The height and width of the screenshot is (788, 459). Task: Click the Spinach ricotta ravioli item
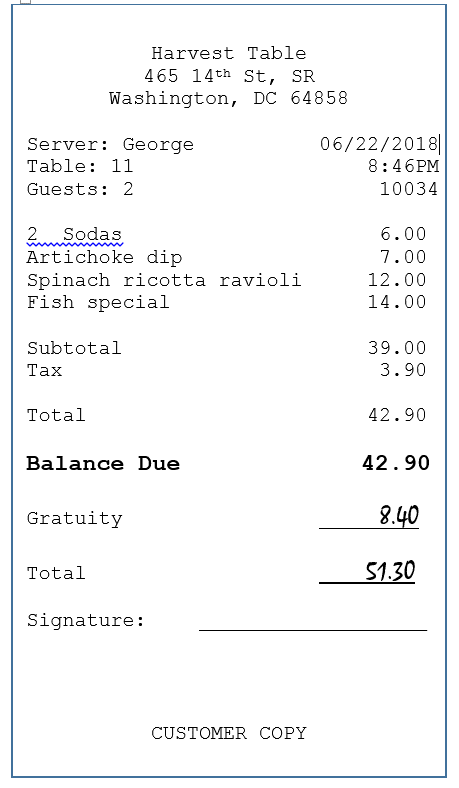point(164,280)
